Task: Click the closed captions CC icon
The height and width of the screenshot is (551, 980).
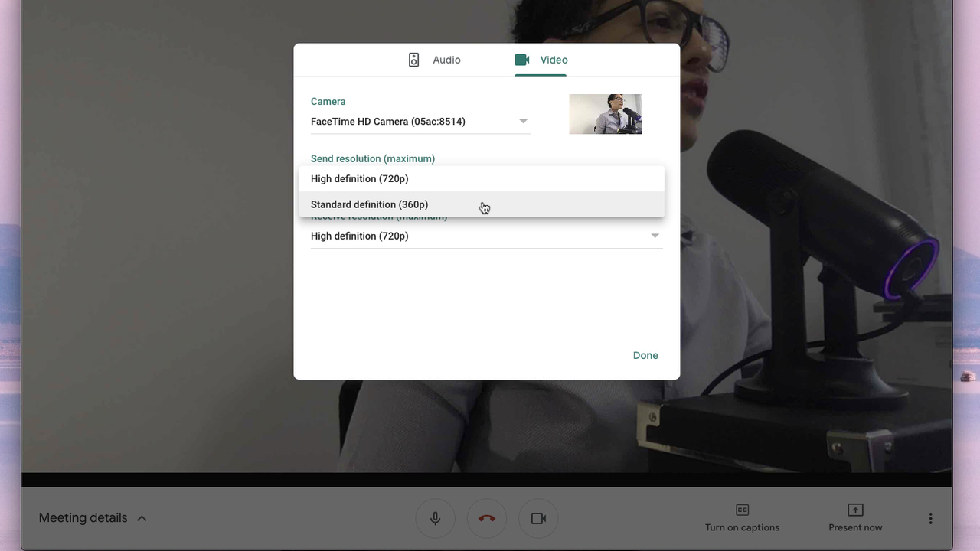Action: pos(742,510)
